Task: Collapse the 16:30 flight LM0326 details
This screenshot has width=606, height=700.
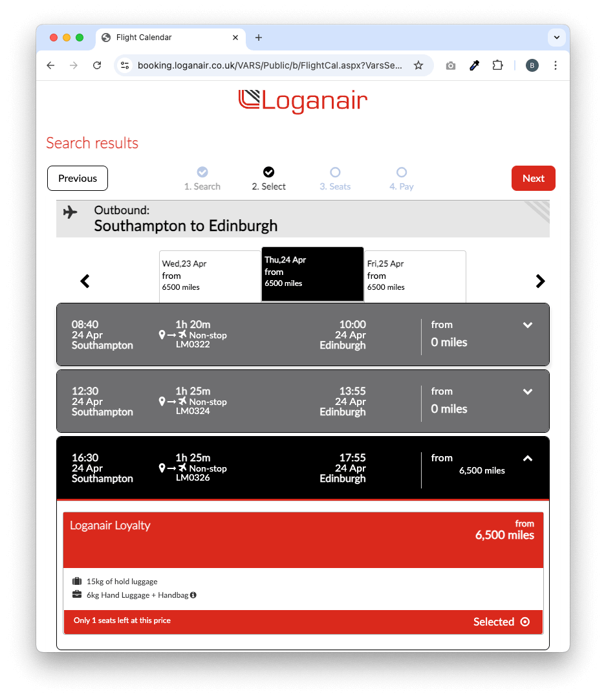Action: [528, 459]
